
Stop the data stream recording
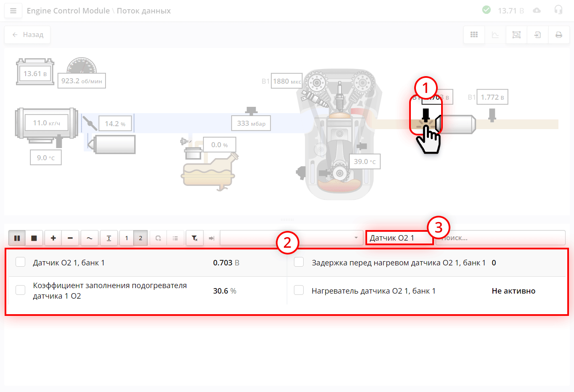point(34,238)
